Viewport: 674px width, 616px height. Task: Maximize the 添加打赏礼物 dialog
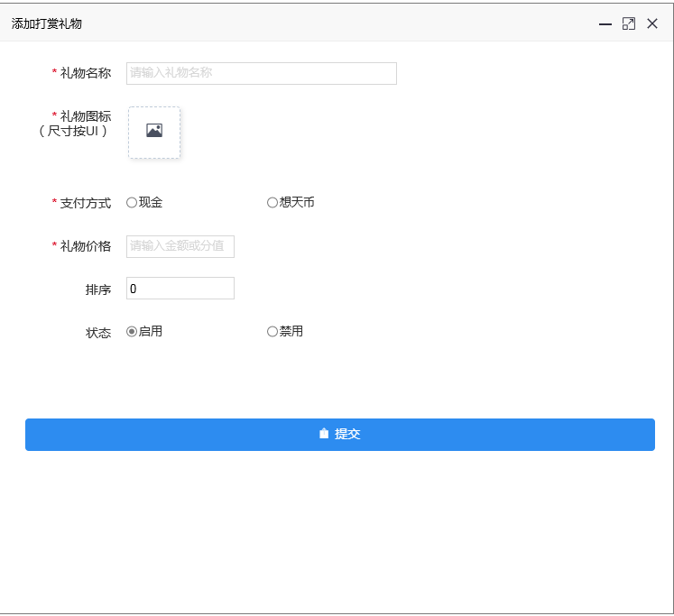click(629, 24)
